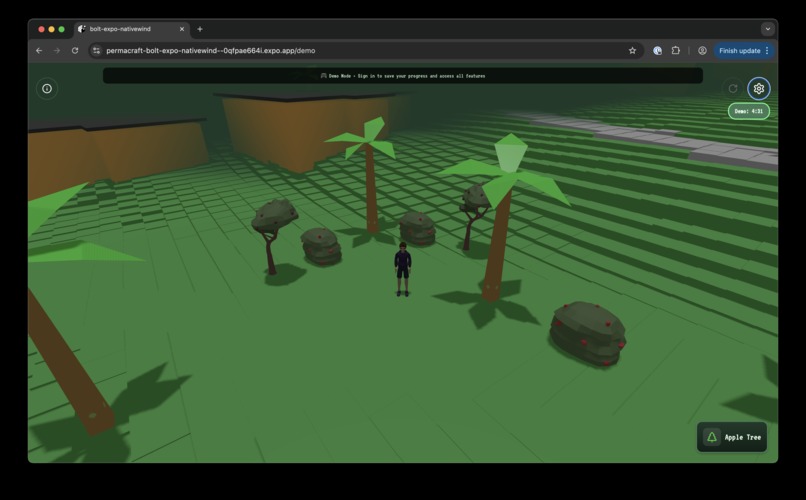Open the game settings gear
The height and width of the screenshot is (500, 806).
758,89
